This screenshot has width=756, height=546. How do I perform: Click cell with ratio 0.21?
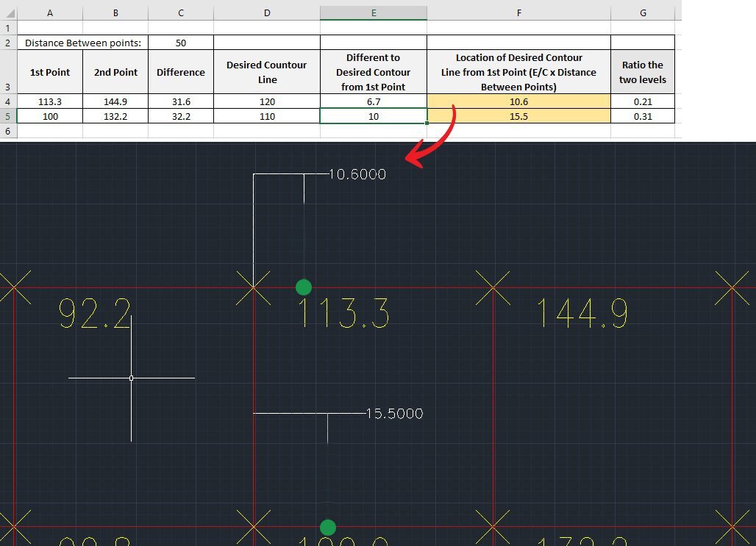(x=642, y=101)
